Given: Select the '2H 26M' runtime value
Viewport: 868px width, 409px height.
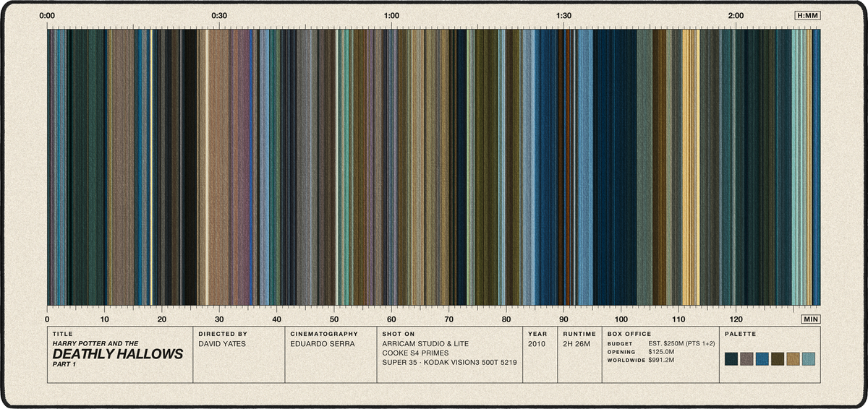Looking at the screenshot, I should (576, 344).
